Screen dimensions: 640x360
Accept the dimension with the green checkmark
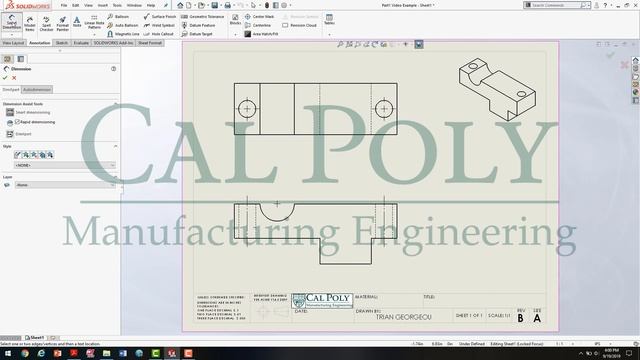point(5,78)
